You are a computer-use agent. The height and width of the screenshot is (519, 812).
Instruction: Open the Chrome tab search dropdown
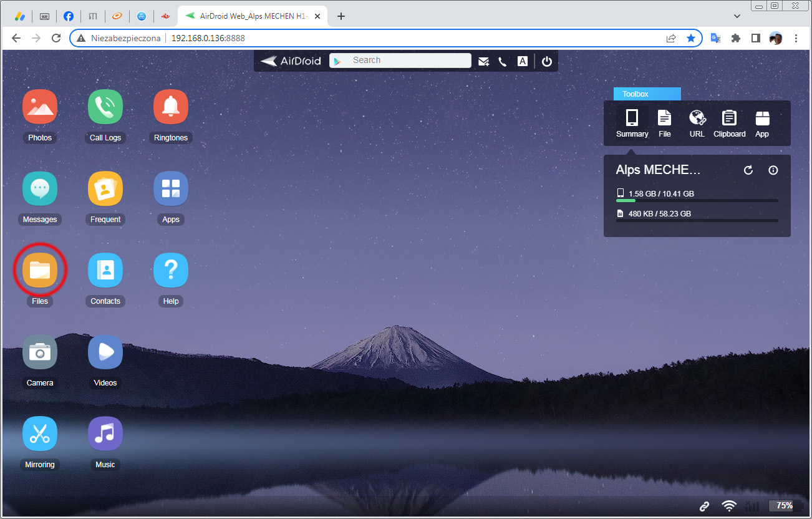pos(737,16)
